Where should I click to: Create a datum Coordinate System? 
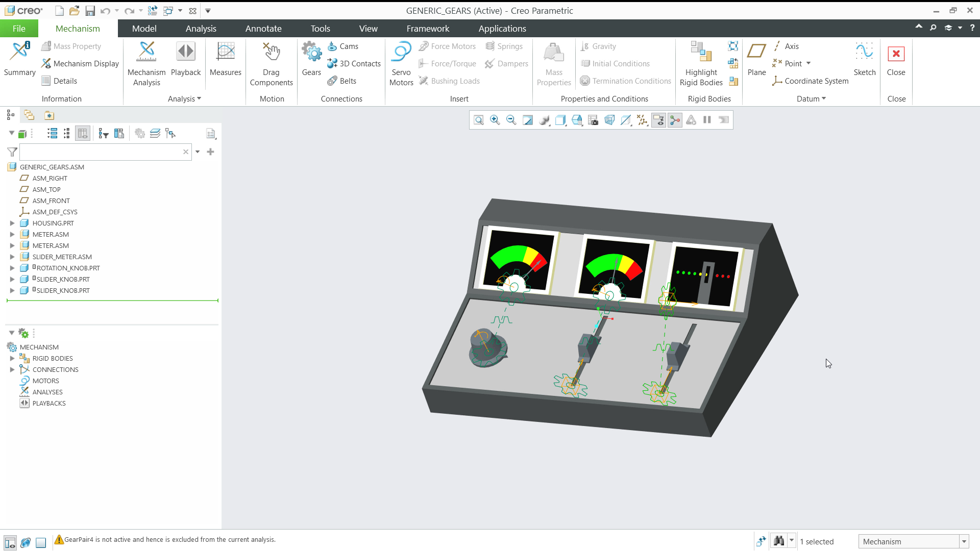(811, 81)
